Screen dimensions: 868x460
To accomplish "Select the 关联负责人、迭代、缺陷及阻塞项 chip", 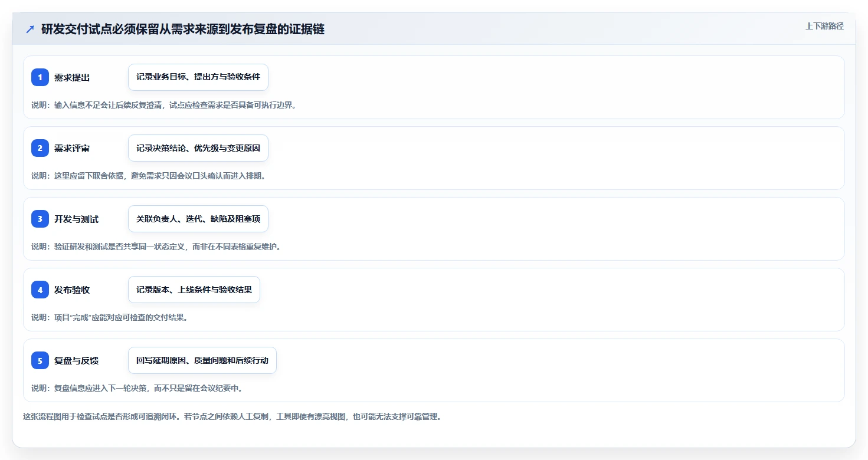I will point(198,219).
